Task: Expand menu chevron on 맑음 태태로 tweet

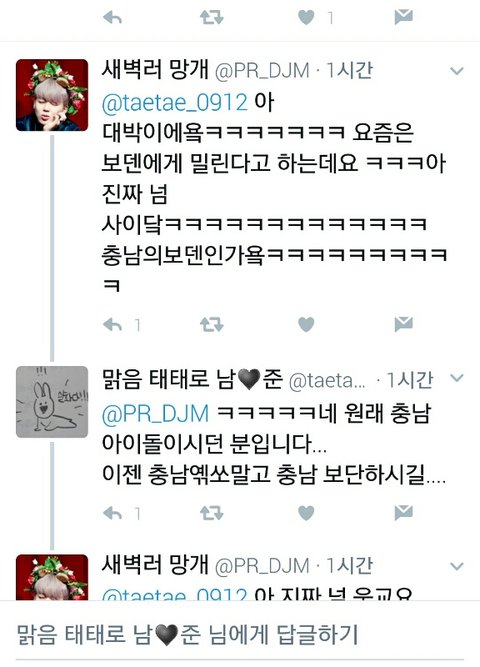Action: coord(457,378)
